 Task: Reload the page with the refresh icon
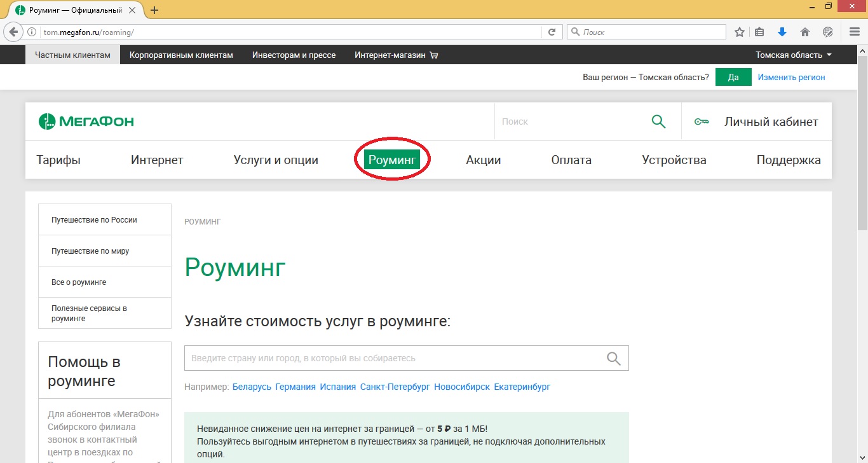click(x=552, y=31)
